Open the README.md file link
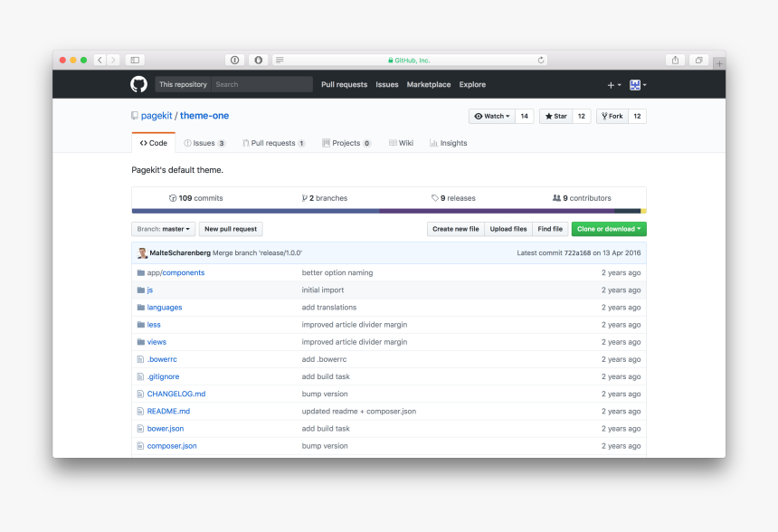Viewport: 778px width, 532px height. (168, 411)
